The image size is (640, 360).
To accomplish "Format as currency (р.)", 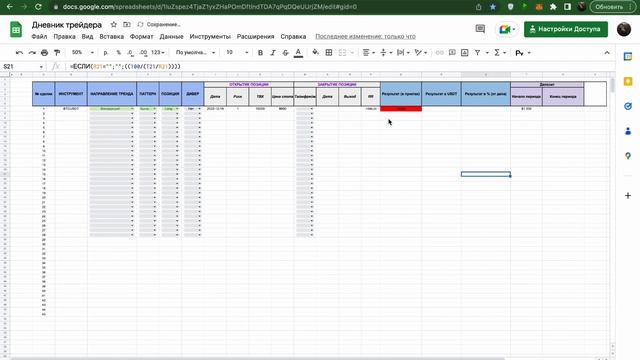I will click(106, 53).
